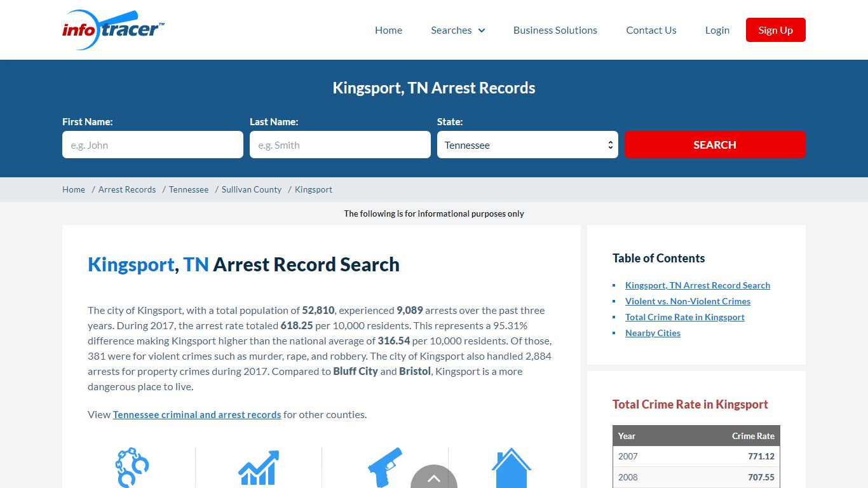868x488 pixels.
Task: Click the handgun violent crimes icon
Action: click(385, 468)
